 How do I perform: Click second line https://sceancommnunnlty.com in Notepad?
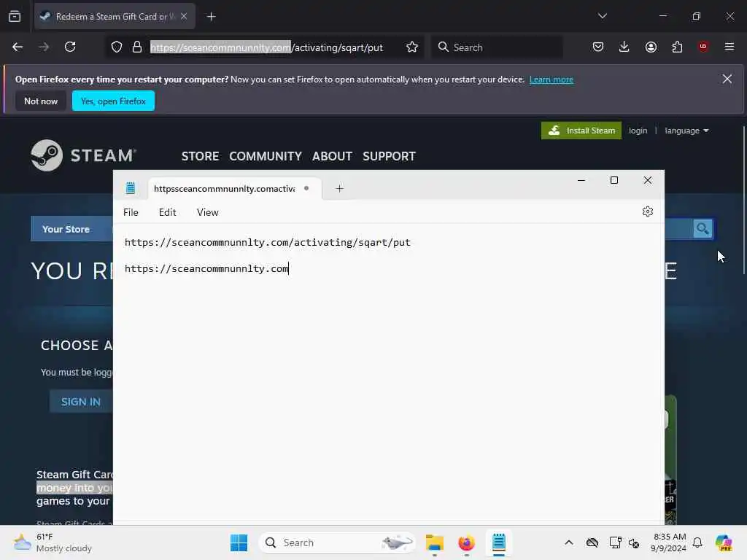(206, 268)
